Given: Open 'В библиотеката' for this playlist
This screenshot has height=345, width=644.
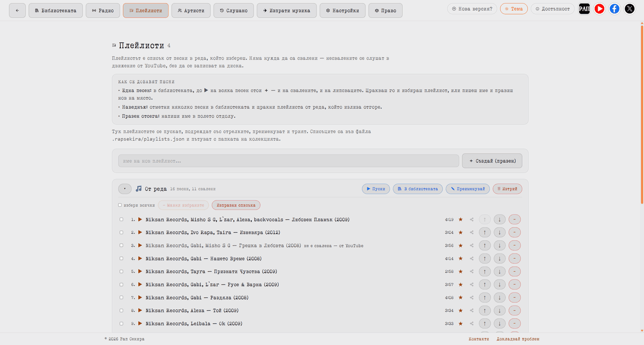Looking at the screenshot, I should [x=418, y=189].
